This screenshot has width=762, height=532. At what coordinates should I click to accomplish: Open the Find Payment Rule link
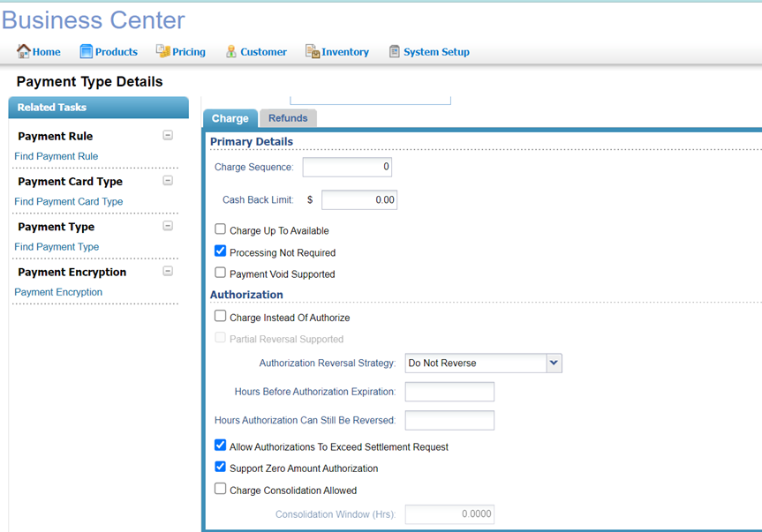click(x=57, y=156)
